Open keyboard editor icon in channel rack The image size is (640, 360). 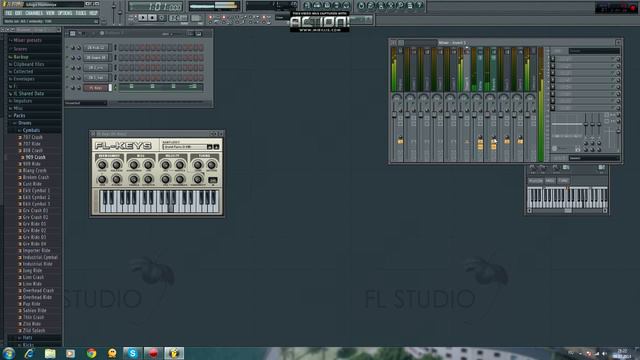[199, 34]
